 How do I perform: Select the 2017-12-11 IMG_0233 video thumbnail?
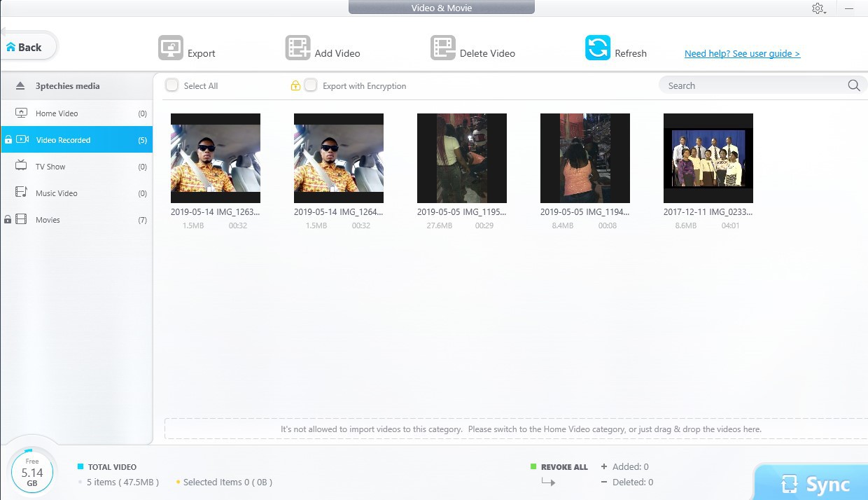pos(708,158)
